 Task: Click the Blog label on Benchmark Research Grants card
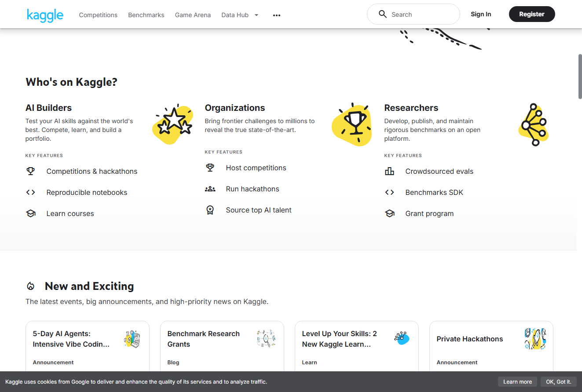pyautogui.click(x=173, y=363)
